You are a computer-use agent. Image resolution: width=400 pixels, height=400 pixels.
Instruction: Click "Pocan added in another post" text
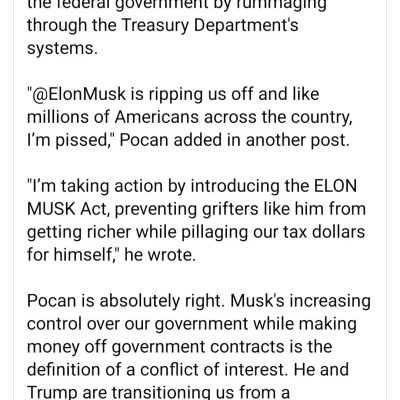234,140
